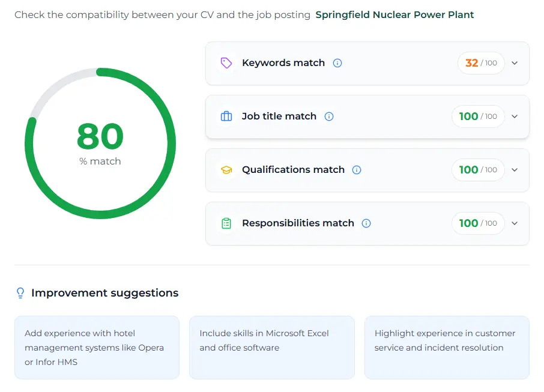Image resolution: width=544 pixels, height=392 pixels.
Task: Click the 100/100 Job title match badge
Action: tap(478, 116)
